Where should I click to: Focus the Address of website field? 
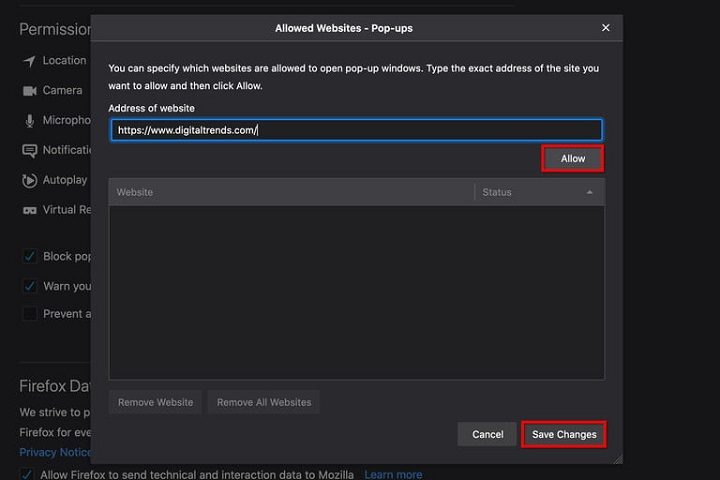click(356, 130)
